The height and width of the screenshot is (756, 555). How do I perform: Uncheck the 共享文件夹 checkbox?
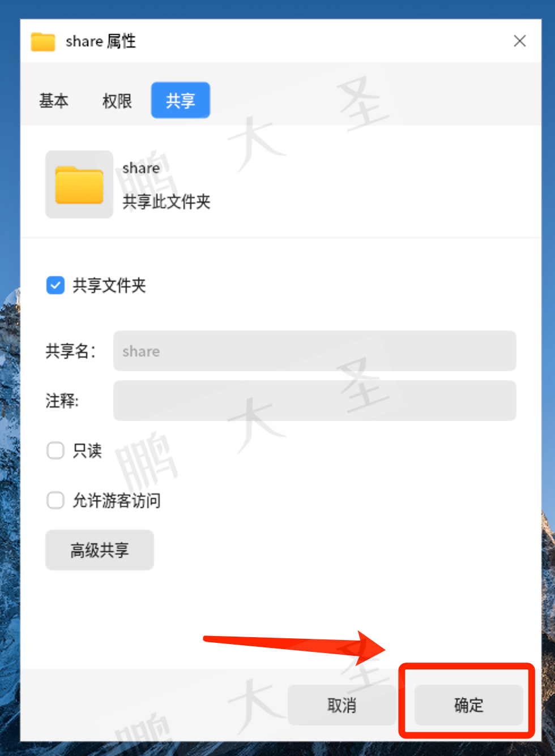55,285
